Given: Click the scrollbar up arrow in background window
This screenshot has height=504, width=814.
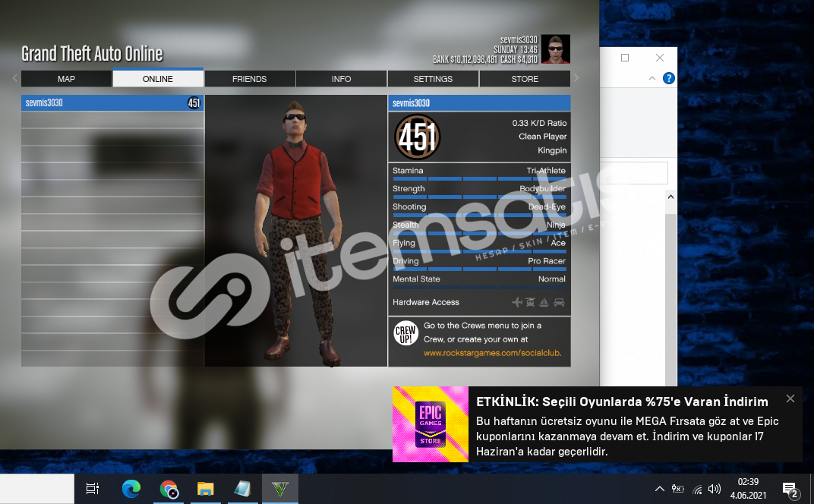Looking at the screenshot, I should [670, 197].
